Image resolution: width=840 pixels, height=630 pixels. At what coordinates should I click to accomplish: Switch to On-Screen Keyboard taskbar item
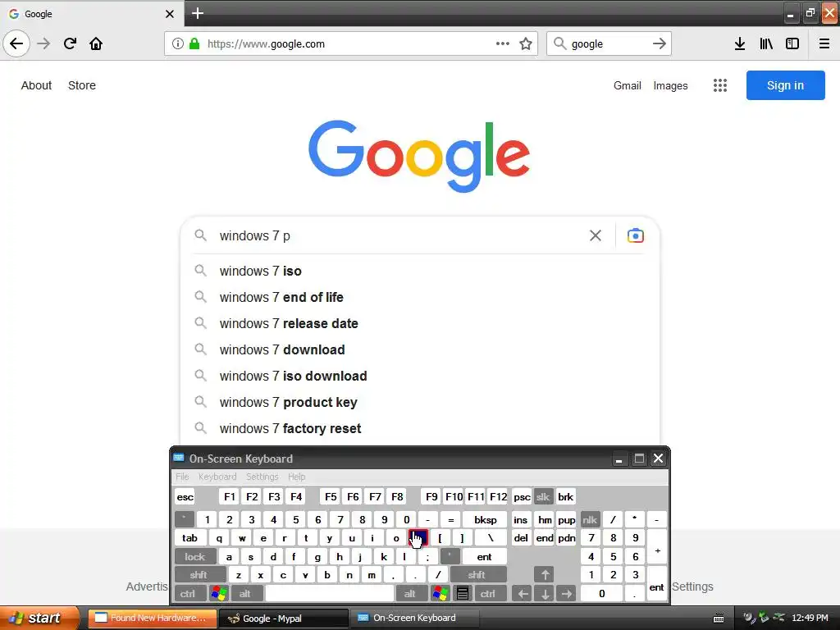(x=414, y=619)
